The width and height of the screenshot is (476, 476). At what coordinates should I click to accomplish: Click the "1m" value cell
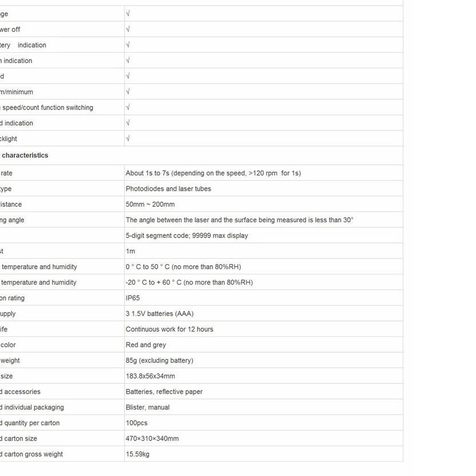tap(131, 251)
